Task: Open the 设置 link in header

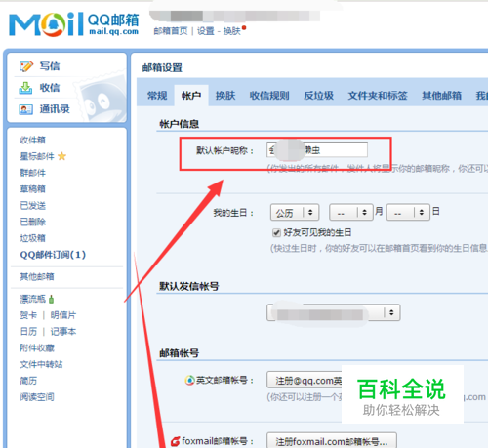Action: tap(206, 31)
